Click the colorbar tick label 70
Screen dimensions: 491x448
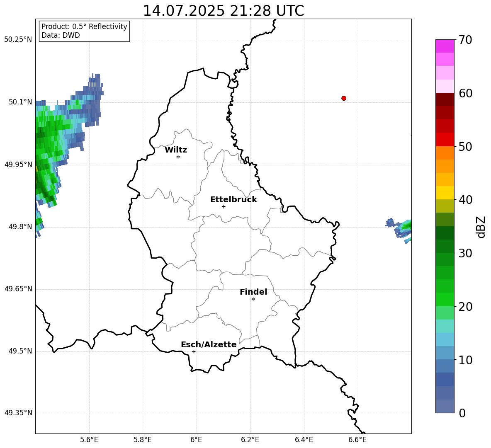click(x=466, y=40)
